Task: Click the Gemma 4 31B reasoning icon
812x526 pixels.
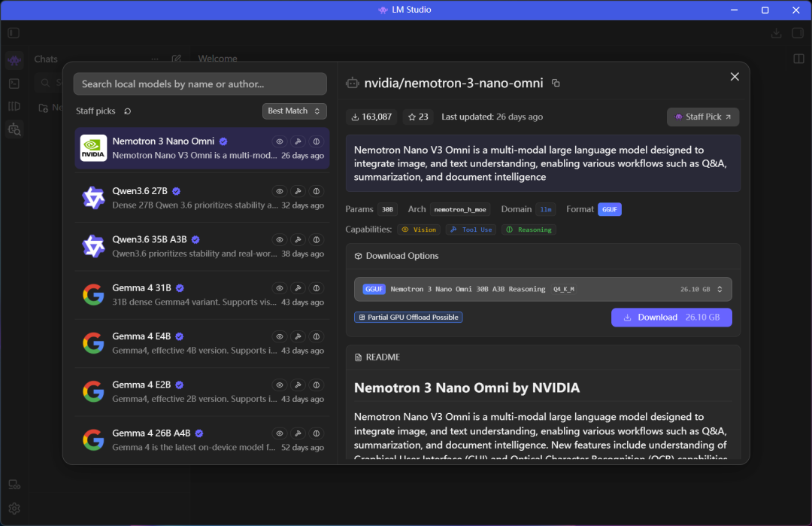Action: (x=317, y=288)
